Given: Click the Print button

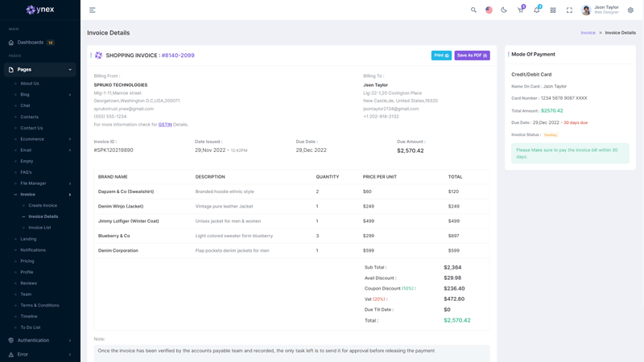Looking at the screenshot, I should (441, 56).
